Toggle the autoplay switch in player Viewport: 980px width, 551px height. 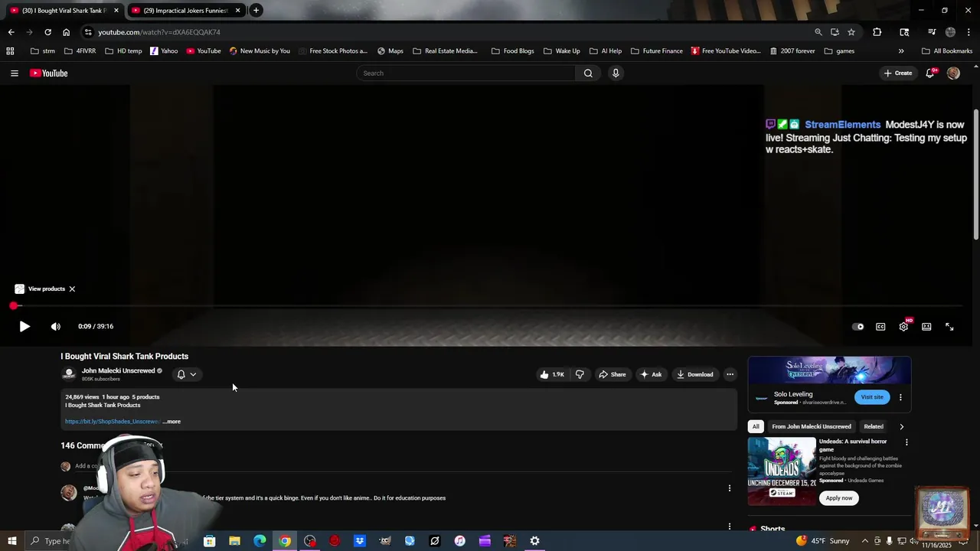pyautogui.click(x=858, y=327)
